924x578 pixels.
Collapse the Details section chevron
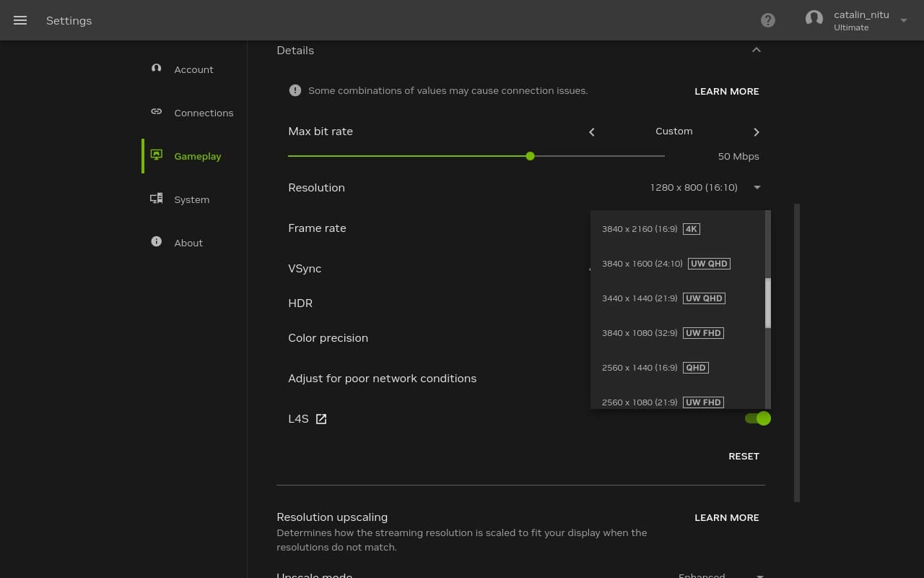756,51
